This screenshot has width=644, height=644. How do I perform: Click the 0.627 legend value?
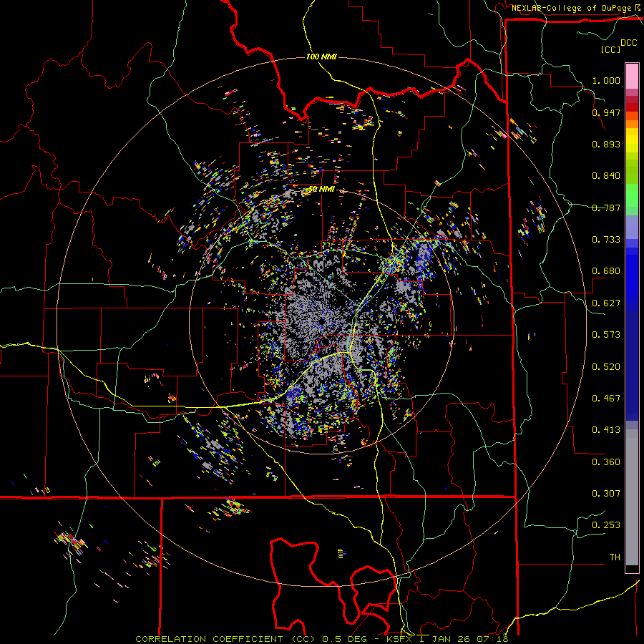606,303
